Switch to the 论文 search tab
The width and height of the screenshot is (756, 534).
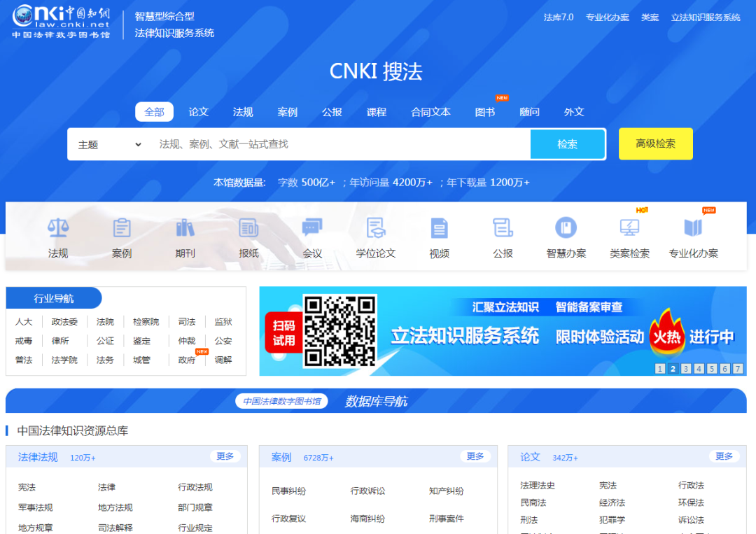pos(199,112)
